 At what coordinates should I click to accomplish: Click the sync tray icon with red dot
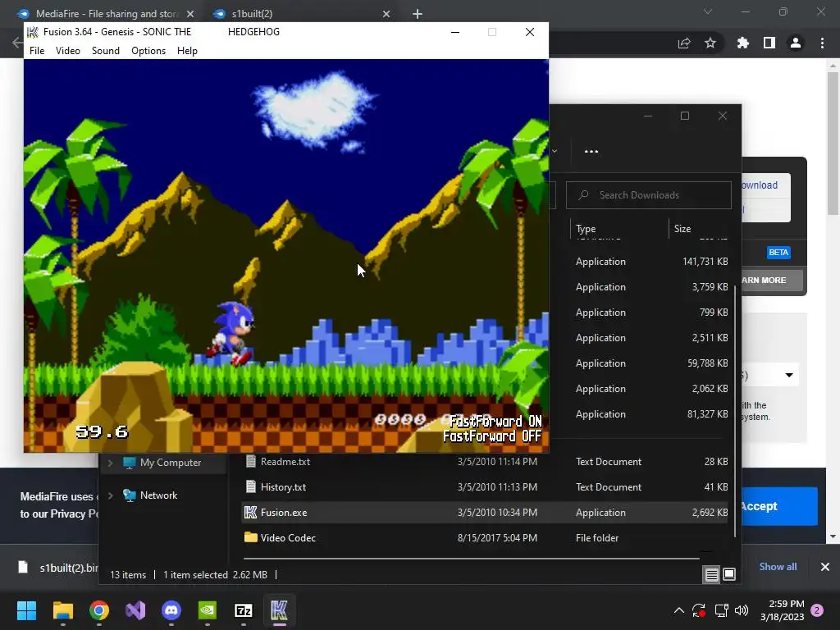coord(699,610)
